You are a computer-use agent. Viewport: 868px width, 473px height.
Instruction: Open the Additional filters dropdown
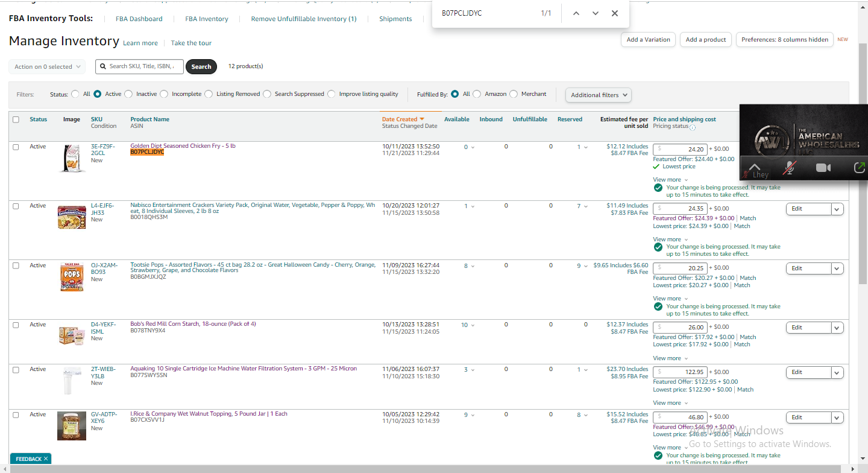[599, 95]
